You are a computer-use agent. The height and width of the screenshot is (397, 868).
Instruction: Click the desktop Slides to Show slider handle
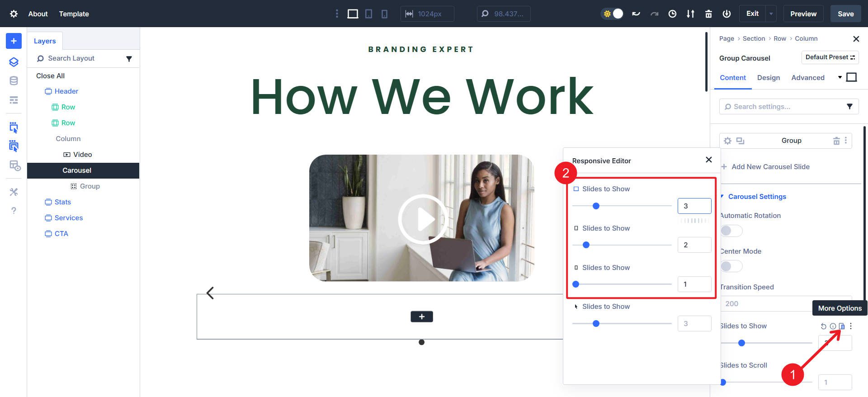click(596, 206)
